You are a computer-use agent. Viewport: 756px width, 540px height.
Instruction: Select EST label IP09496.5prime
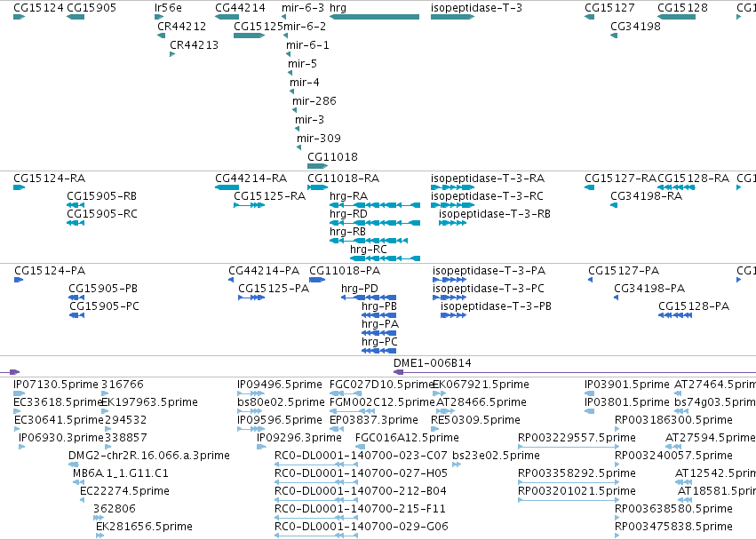point(280,385)
